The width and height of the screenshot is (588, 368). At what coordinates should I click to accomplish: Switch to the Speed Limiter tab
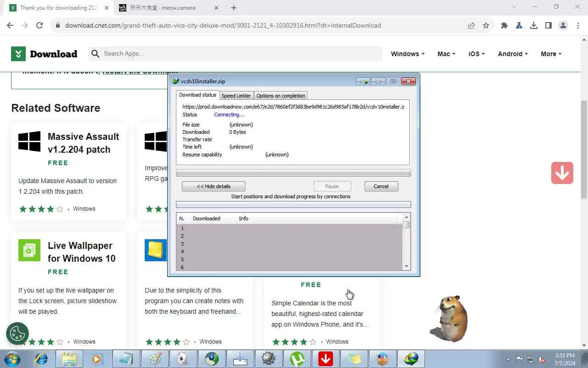pyautogui.click(x=236, y=96)
